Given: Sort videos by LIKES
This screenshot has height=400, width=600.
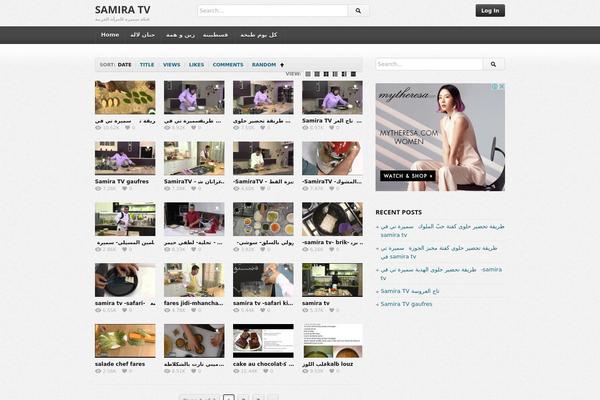Looking at the screenshot, I should [196, 65].
